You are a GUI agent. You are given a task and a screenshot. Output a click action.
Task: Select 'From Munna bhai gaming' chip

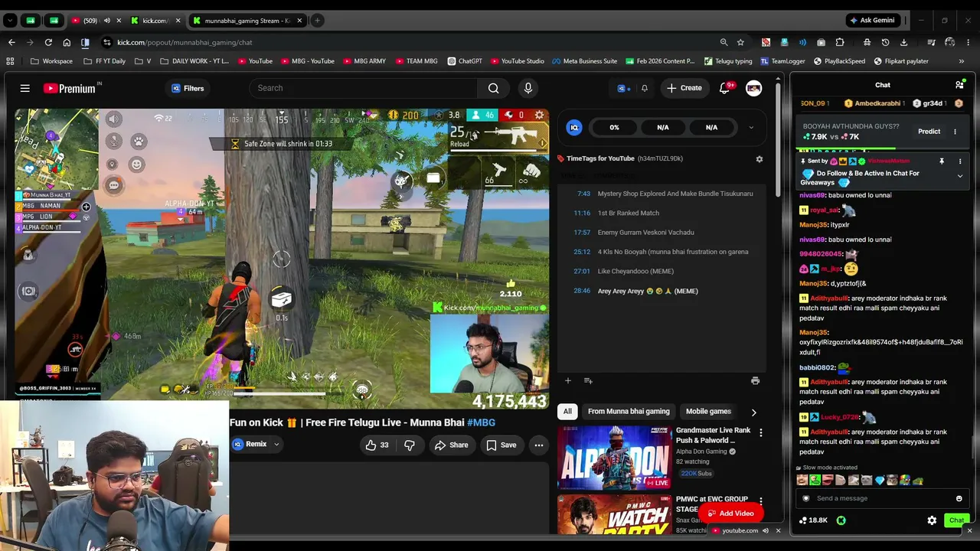(x=629, y=412)
